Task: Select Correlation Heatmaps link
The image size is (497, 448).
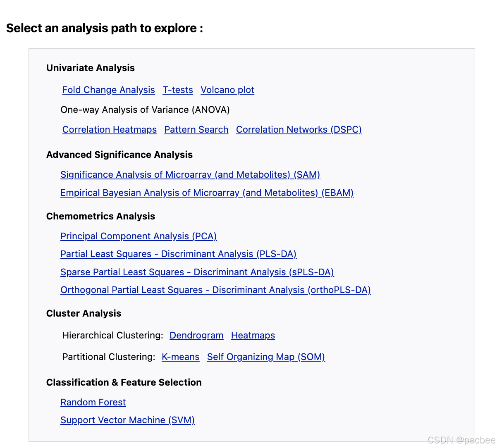Action: point(110,130)
